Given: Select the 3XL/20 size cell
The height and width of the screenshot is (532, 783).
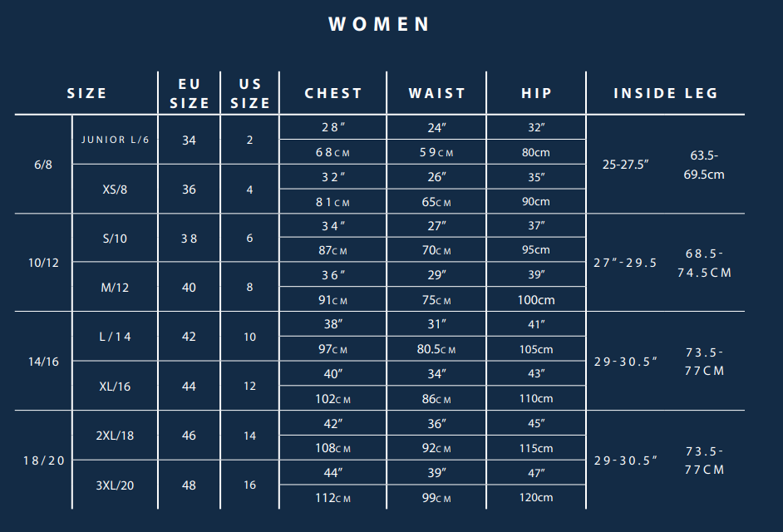Looking at the screenshot, I should [x=115, y=485].
